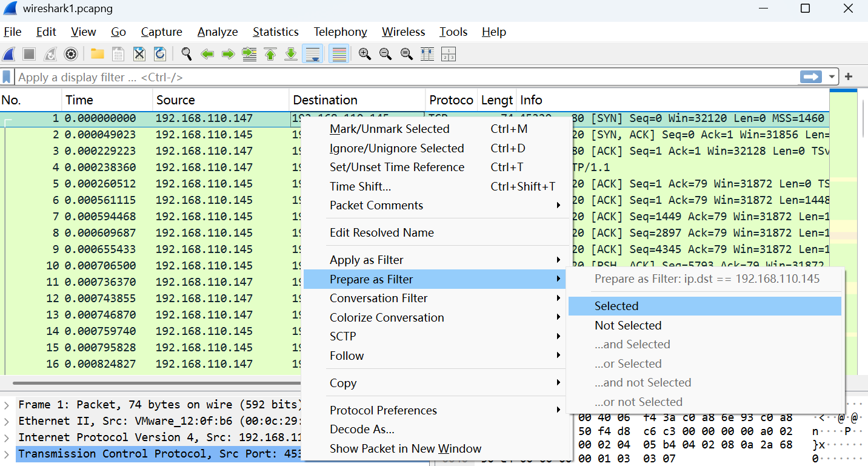This screenshot has height=466, width=868.
Task: Open the display filter history dropdown
Action: (832, 77)
